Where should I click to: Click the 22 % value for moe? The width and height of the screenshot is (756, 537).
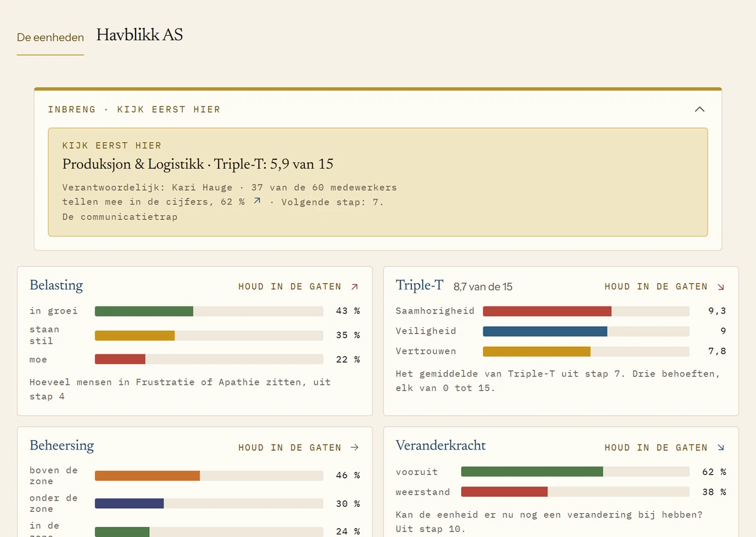(348, 359)
